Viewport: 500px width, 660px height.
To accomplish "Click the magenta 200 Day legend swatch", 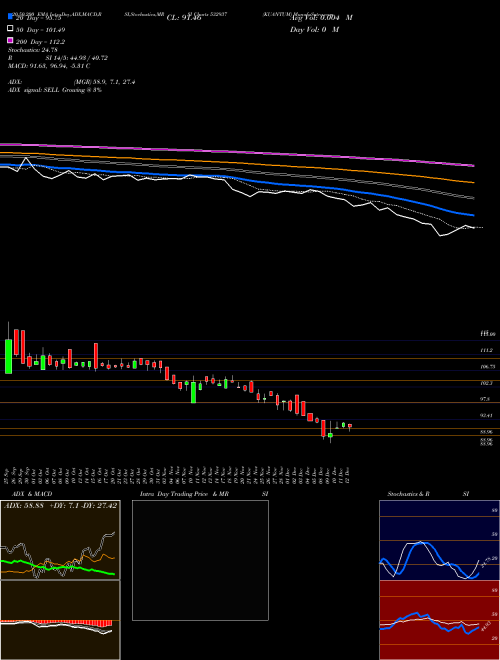I will pos(11,40).
